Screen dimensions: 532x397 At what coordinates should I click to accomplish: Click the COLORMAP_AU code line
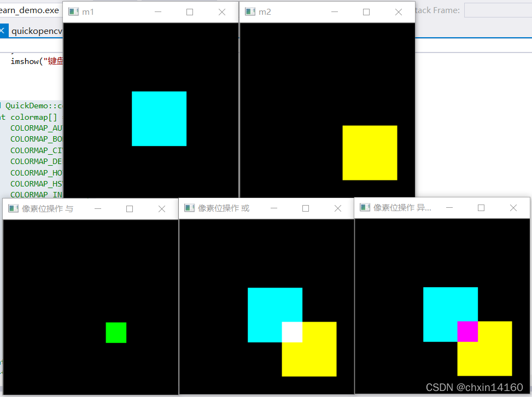coord(37,128)
